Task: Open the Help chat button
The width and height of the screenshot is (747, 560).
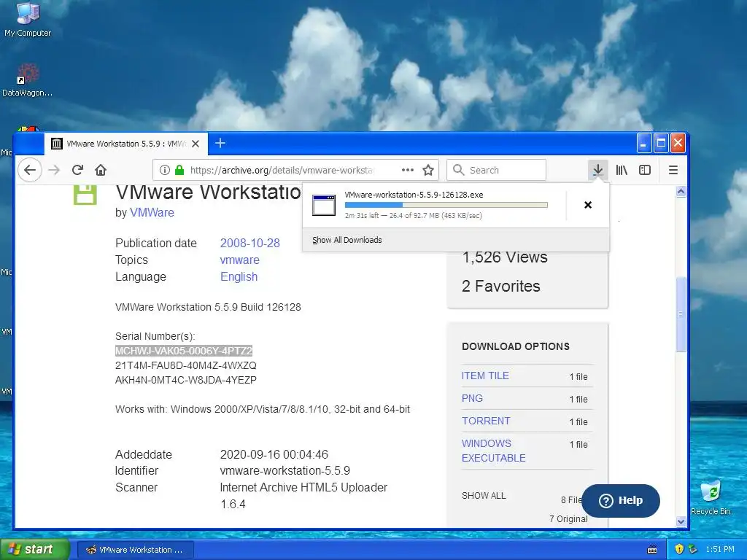Action: pyautogui.click(x=621, y=500)
